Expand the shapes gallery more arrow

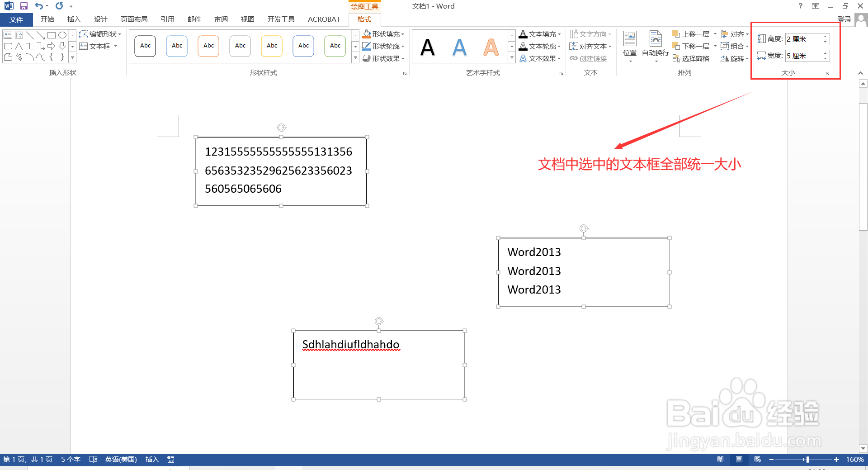(x=72, y=57)
